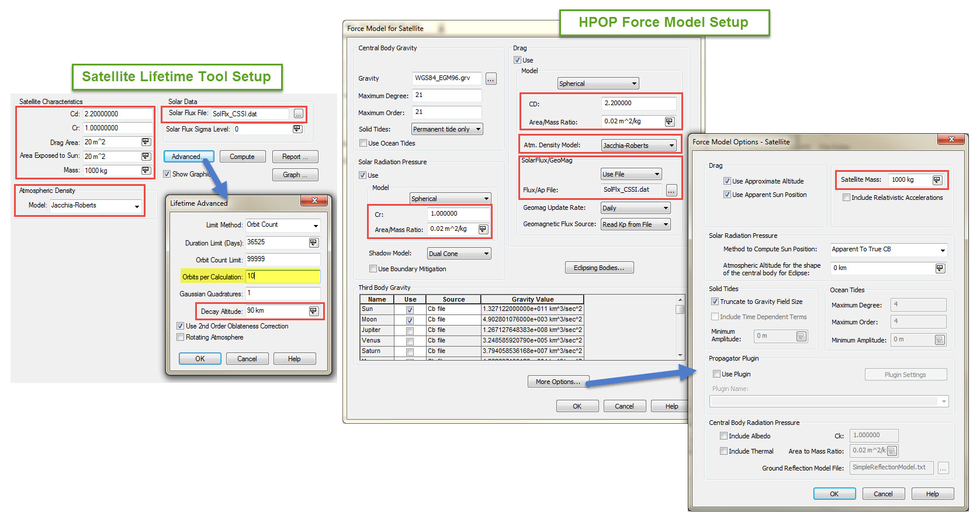Open unit selector for satellite Mass field
Viewport: 980px width, 512px height.
pyautogui.click(x=146, y=171)
